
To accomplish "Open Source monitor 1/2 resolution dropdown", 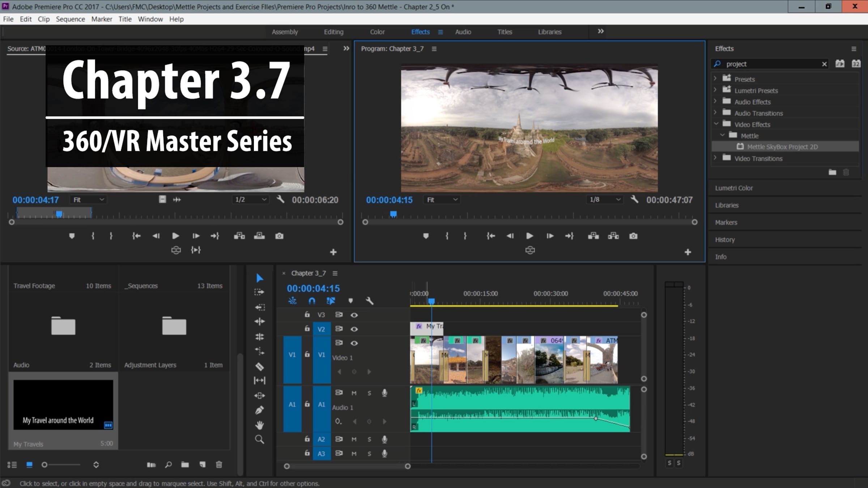I will click(x=251, y=200).
